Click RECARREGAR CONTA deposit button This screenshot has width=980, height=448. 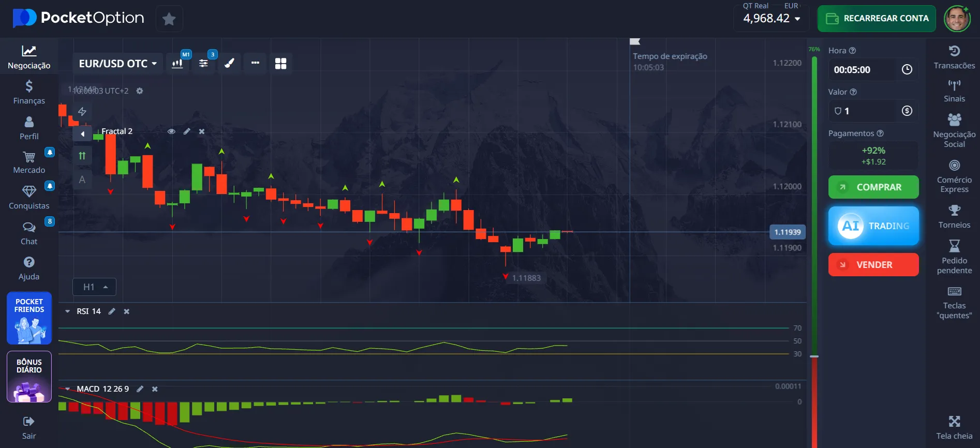(x=877, y=19)
